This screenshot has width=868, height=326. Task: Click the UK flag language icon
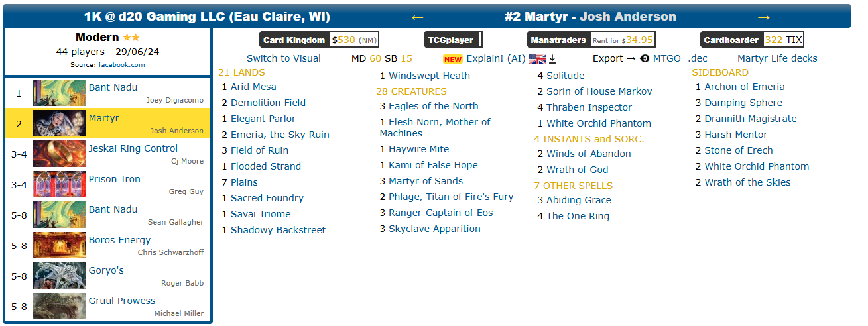pos(536,58)
